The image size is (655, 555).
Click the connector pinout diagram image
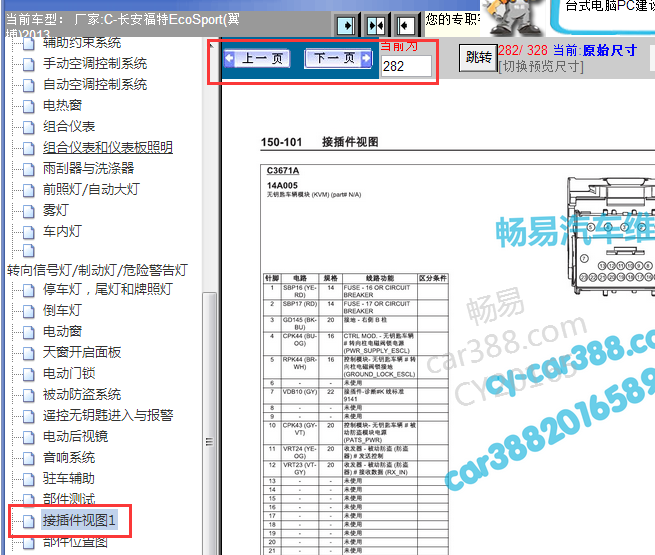611,236
